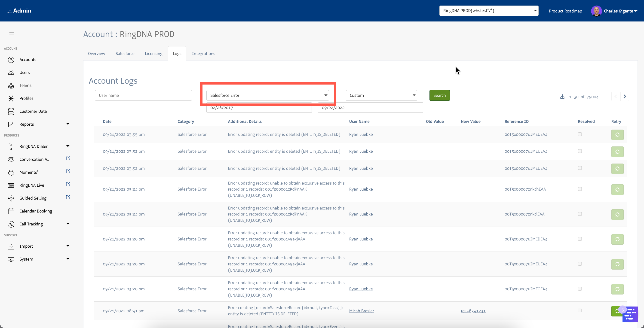Viewport: 644px width, 328px height.
Task: Check Resolved on the Micah Bresler entry
Action: [x=580, y=311]
